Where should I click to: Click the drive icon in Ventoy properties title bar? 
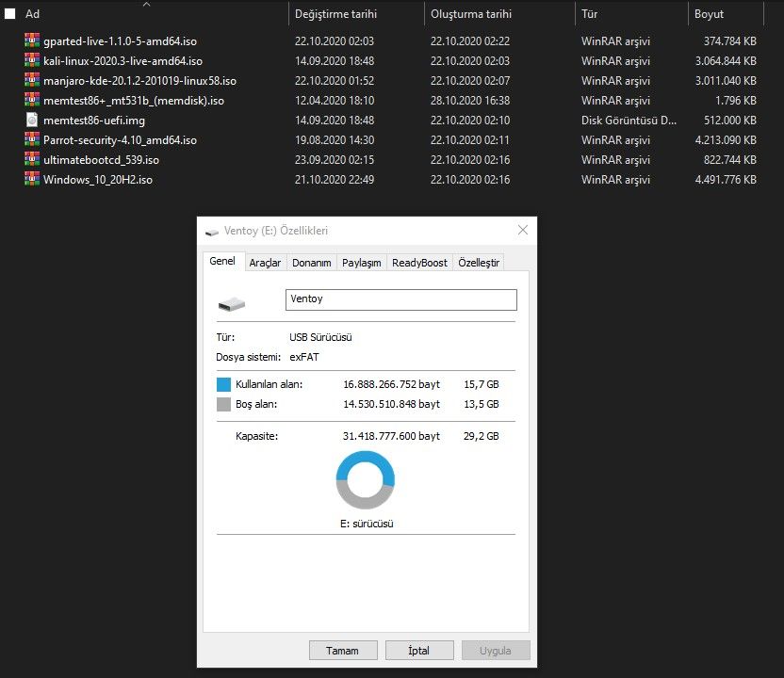212,232
